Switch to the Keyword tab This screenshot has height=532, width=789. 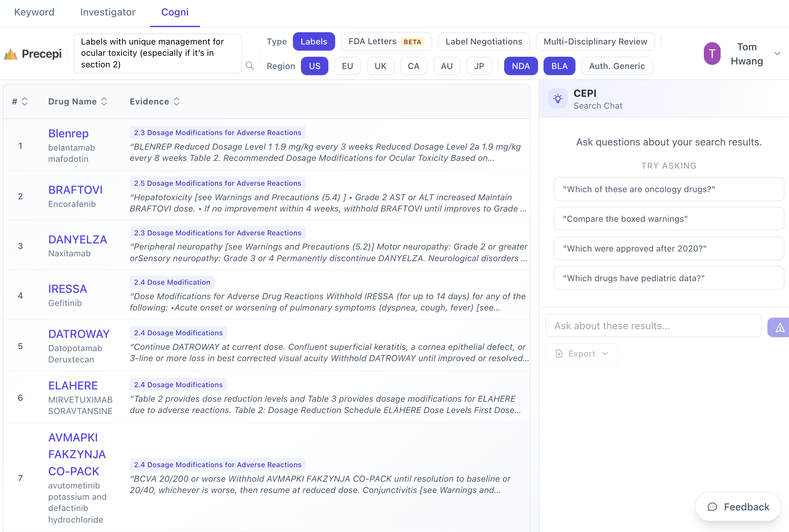pyautogui.click(x=34, y=12)
